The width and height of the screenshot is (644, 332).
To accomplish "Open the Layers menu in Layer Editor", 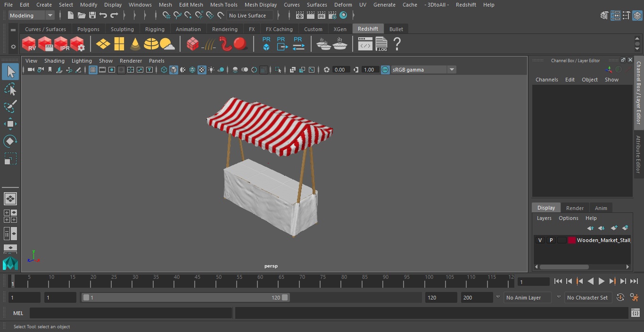I will click(x=544, y=218).
